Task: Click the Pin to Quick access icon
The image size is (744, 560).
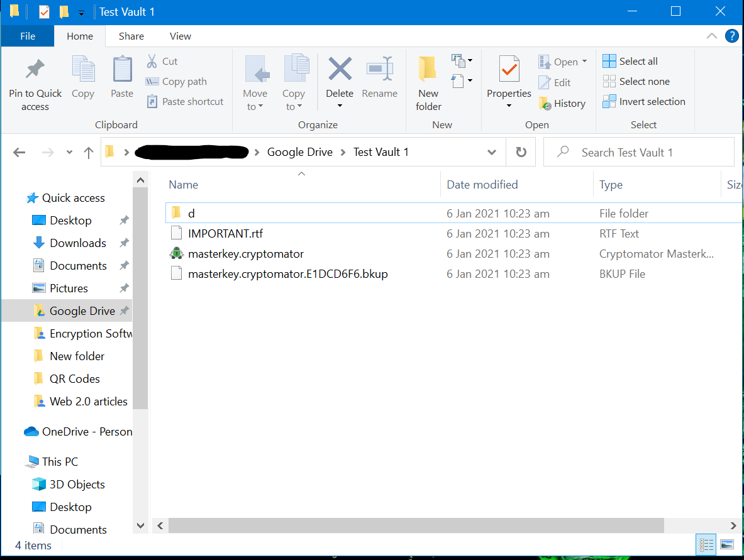Action: click(35, 70)
